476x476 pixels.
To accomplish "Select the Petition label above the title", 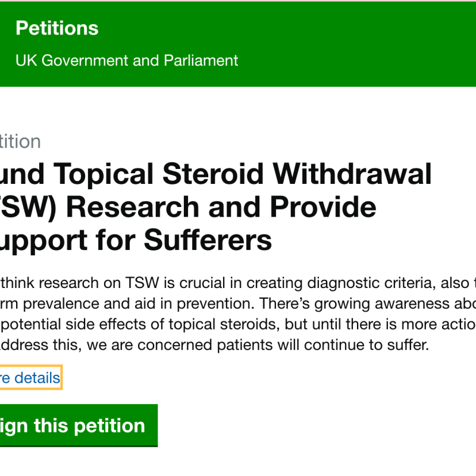I will (20, 141).
